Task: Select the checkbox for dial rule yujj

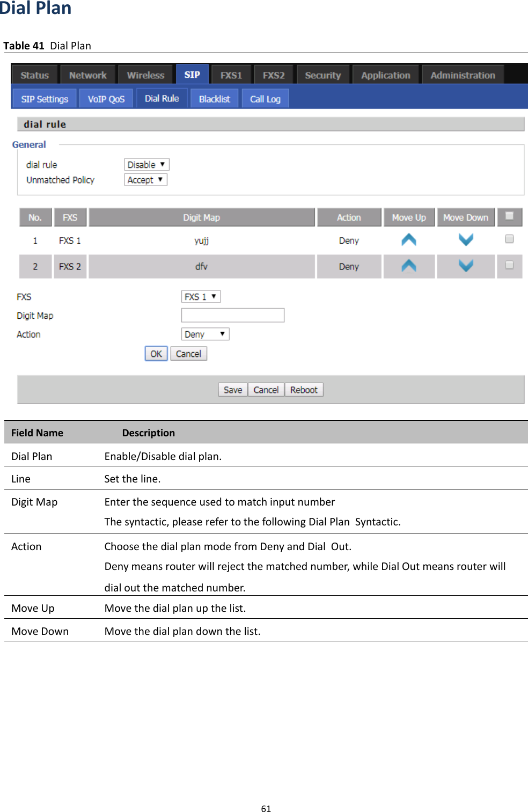Action: pos(508,238)
